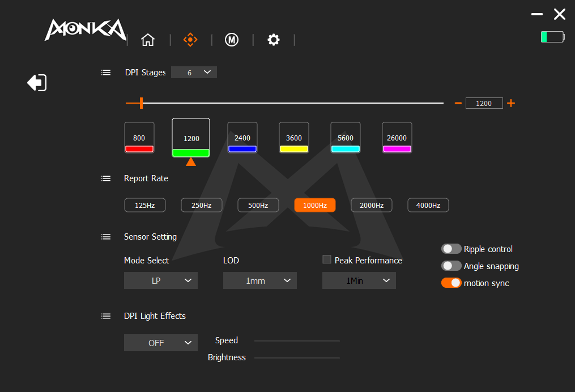Select the orange DPI sensor tab icon

click(x=190, y=40)
